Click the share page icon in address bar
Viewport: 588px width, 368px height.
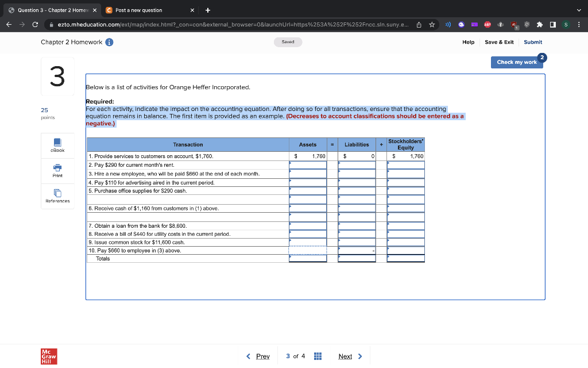click(x=419, y=24)
